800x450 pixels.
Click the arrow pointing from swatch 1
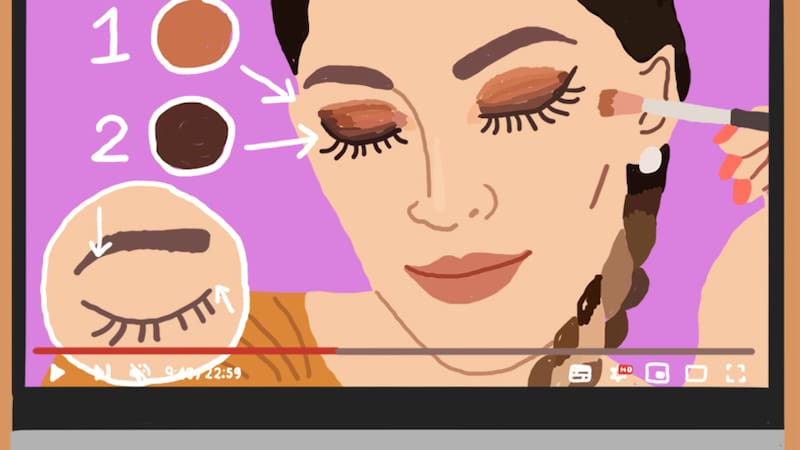coord(267,83)
